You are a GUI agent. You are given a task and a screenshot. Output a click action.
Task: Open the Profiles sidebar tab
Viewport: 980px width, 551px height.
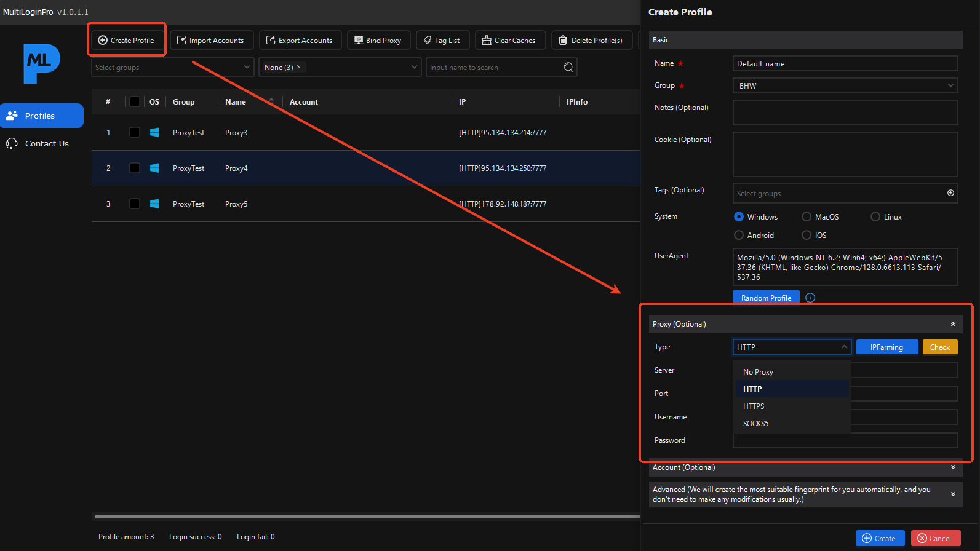click(42, 116)
